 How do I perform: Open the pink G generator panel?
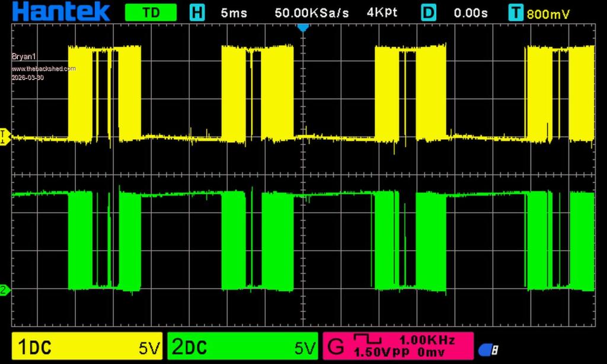(x=336, y=346)
